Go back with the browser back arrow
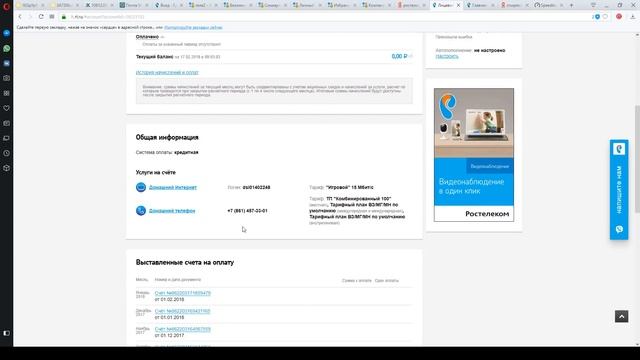The height and width of the screenshot is (360, 640). 20,17
